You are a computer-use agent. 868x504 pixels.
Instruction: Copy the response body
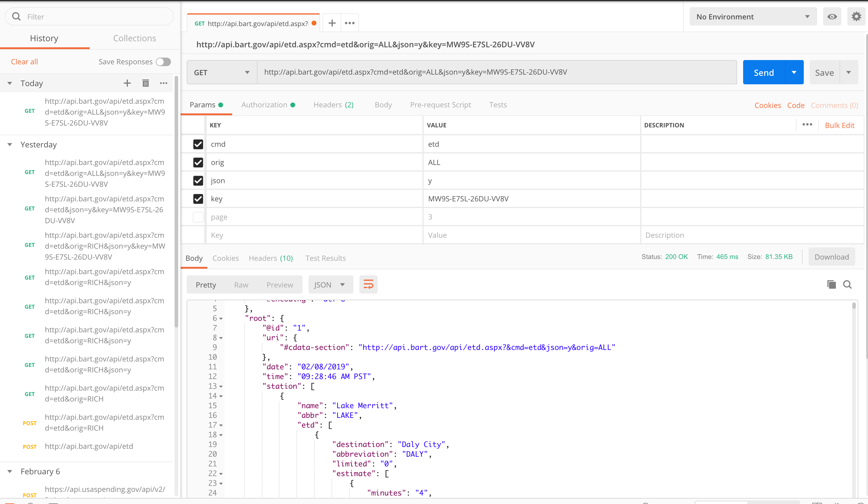pos(831,284)
